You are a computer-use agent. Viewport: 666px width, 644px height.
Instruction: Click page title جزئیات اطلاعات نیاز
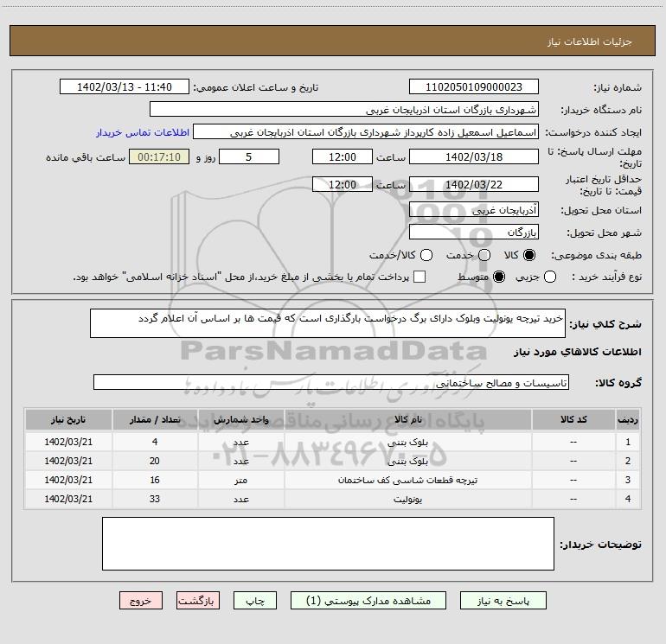pyautogui.click(x=590, y=41)
